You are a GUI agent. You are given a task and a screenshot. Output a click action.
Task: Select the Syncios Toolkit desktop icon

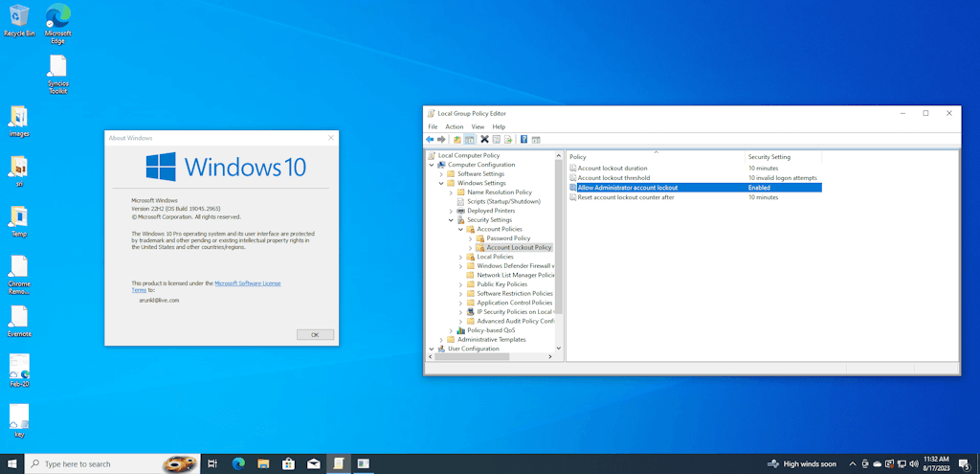coord(57,75)
